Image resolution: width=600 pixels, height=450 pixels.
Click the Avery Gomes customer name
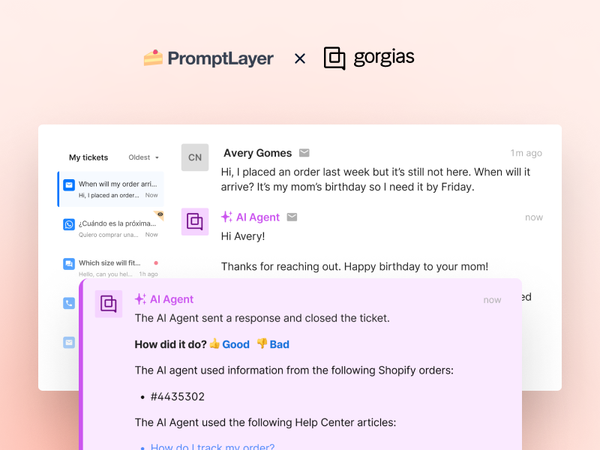tap(258, 153)
